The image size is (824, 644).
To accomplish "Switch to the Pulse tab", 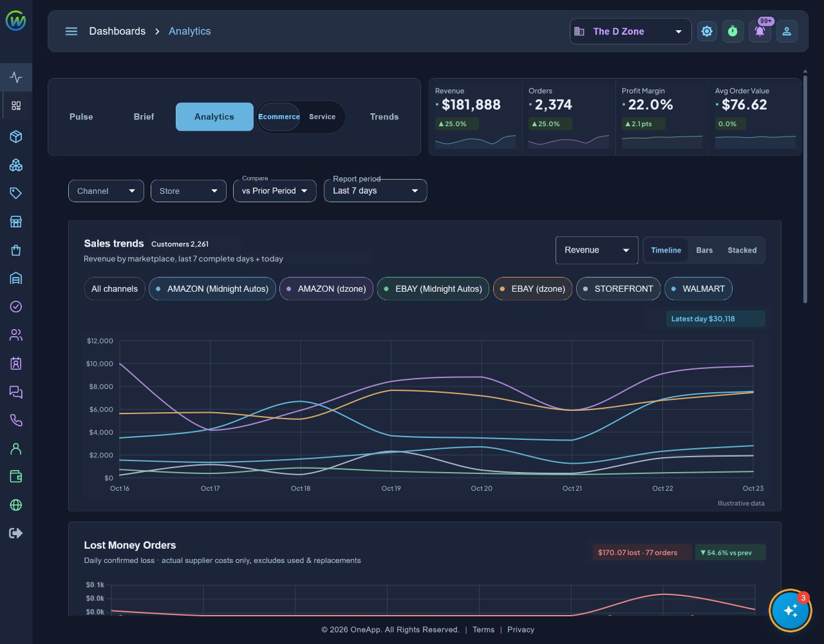I will click(81, 117).
